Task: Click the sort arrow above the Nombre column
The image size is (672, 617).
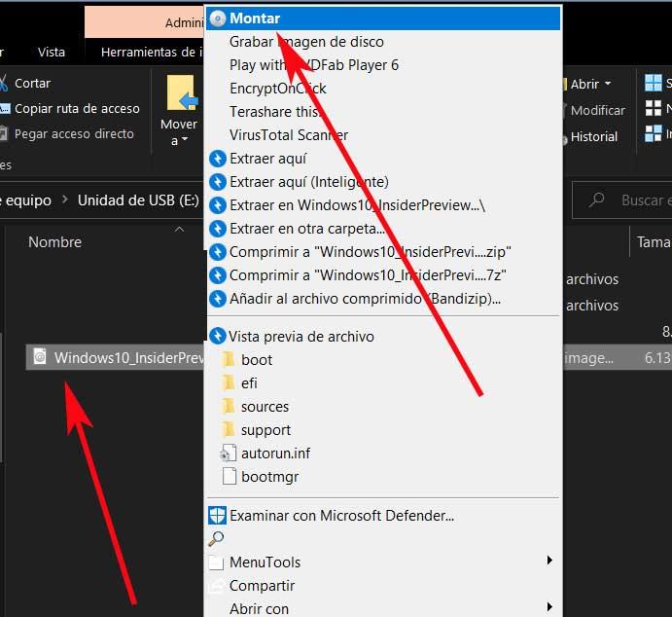Action: click(x=179, y=230)
